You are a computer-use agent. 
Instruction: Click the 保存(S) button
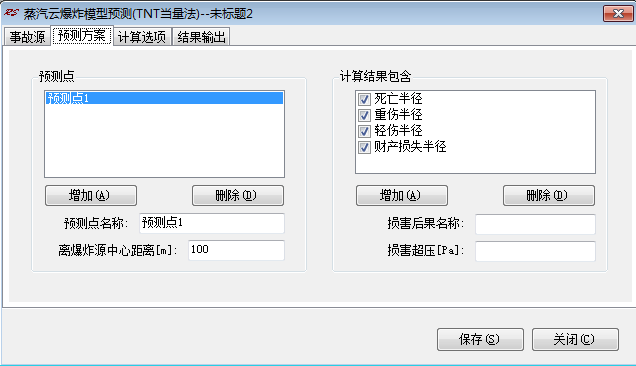pyautogui.click(x=480, y=339)
